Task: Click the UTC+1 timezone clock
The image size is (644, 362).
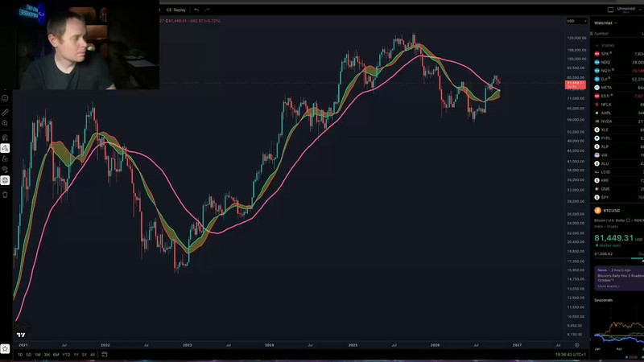Action: click(571, 355)
